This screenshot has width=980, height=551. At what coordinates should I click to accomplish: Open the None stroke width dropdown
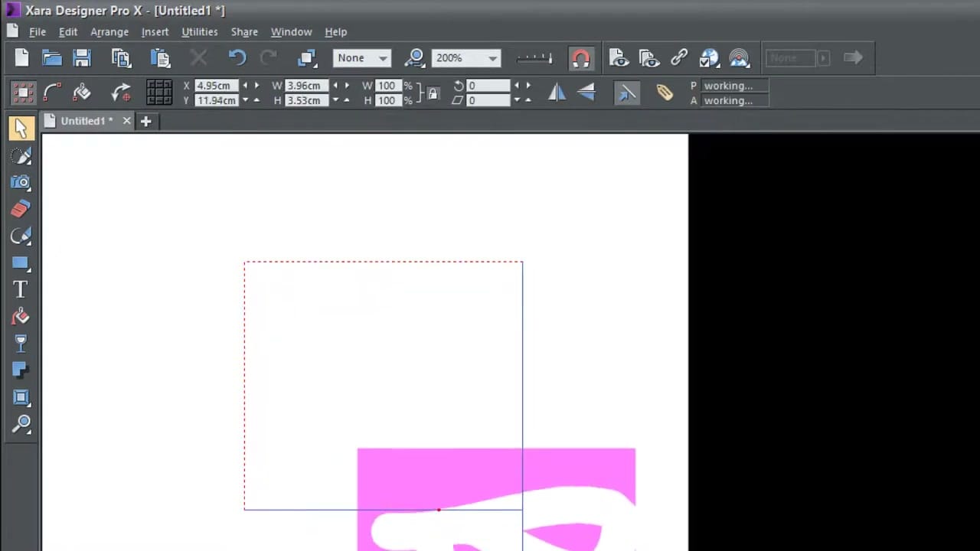tap(383, 57)
